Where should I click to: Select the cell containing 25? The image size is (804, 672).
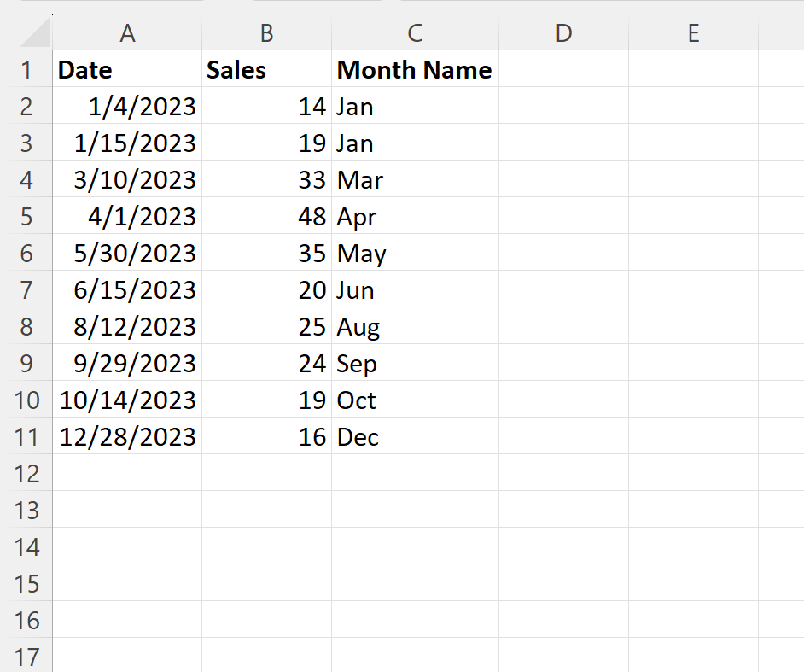tap(265, 327)
